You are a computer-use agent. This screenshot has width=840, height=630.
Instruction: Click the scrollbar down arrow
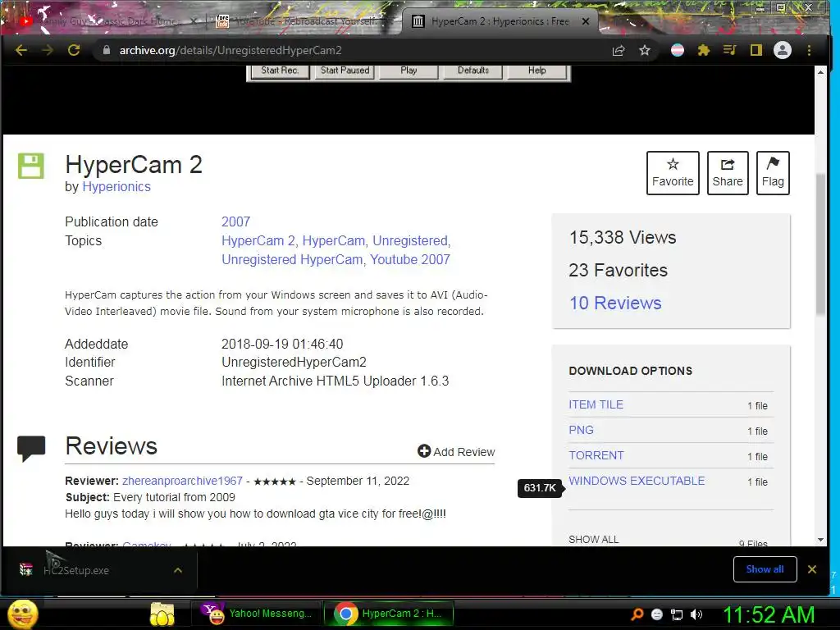pos(820,540)
